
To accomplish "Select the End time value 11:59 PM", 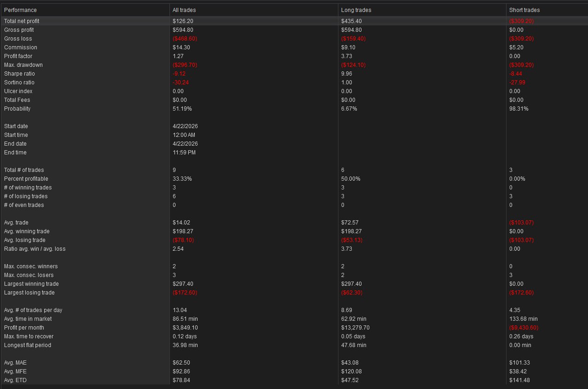I will (184, 153).
